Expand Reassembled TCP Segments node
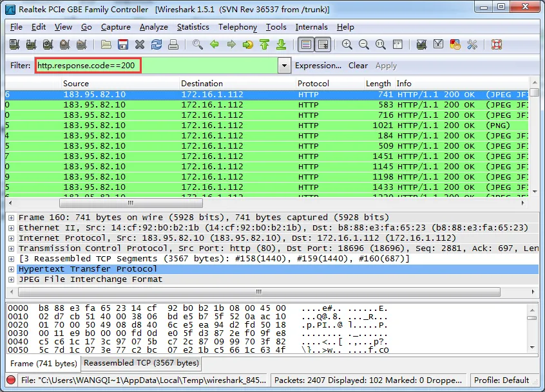Viewport: 545px width, 392px height. tap(12, 259)
